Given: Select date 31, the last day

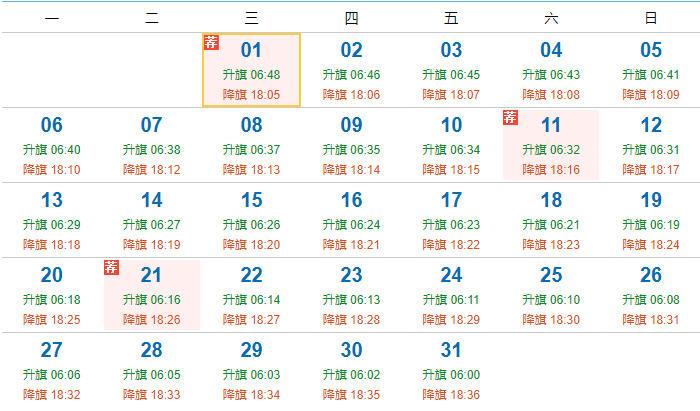Looking at the screenshot, I should [x=451, y=351].
